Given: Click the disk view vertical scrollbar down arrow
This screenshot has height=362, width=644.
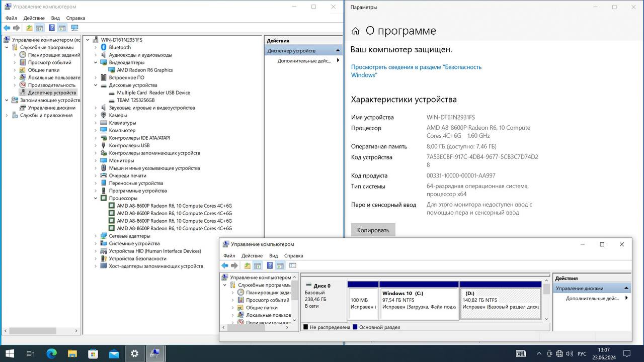Looking at the screenshot, I should point(546,318).
